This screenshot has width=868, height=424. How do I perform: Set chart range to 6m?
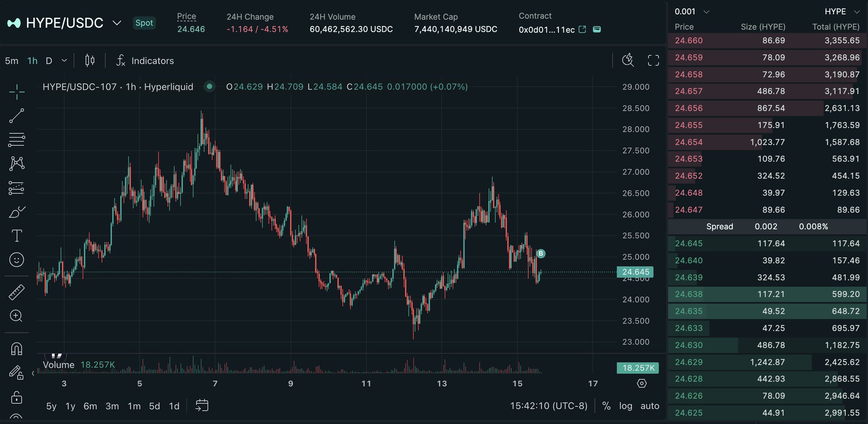90,406
